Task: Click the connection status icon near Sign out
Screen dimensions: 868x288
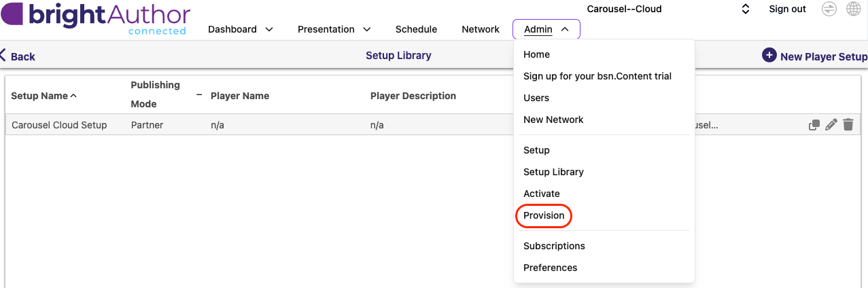Action: pyautogui.click(x=829, y=9)
